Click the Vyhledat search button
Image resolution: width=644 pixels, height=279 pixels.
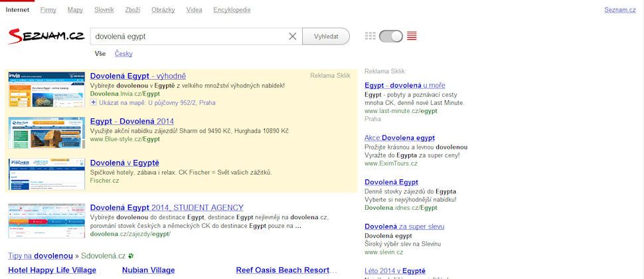click(326, 36)
